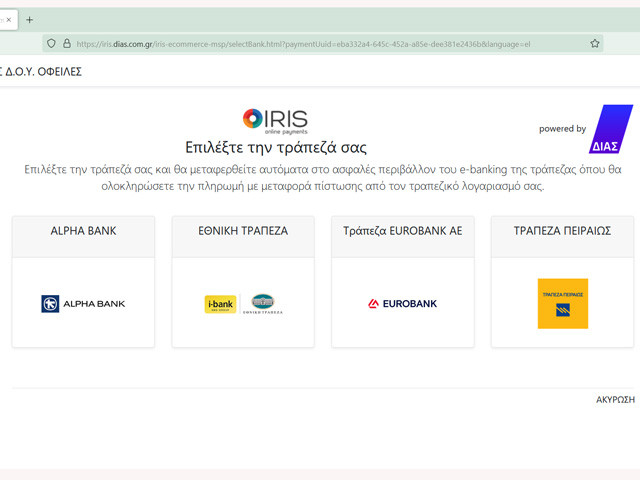Click the padlock site security icon
The image size is (640, 480).
tap(67, 43)
